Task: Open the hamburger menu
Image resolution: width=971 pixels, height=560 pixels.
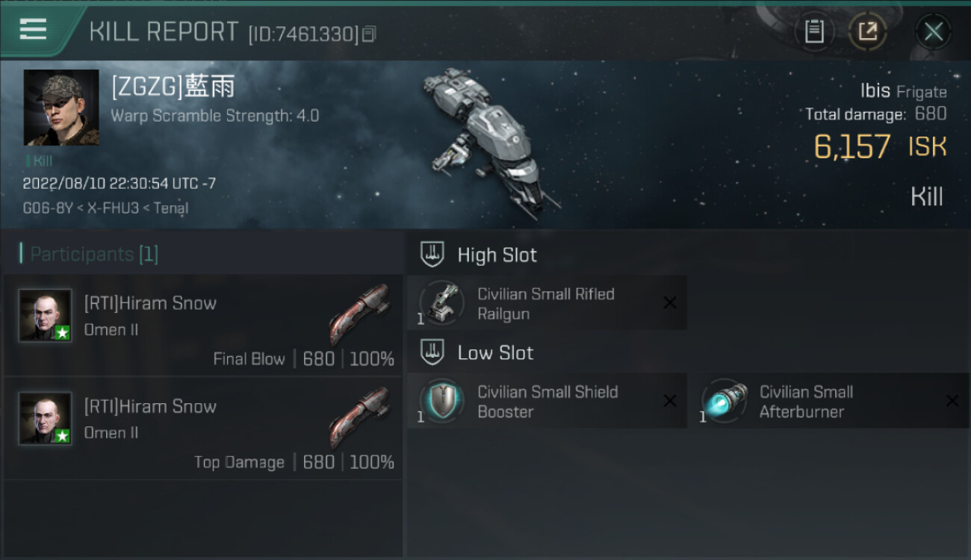Action: [33, 30]
